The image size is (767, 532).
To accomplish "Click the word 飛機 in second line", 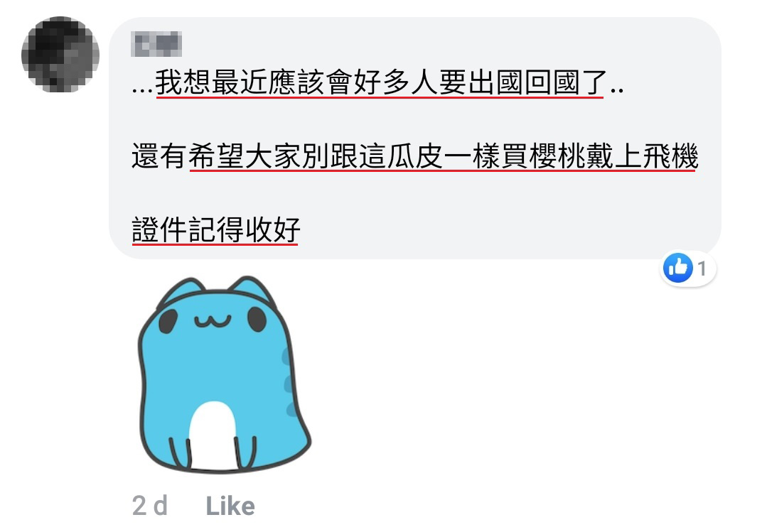I will click(x=670, y=156).
